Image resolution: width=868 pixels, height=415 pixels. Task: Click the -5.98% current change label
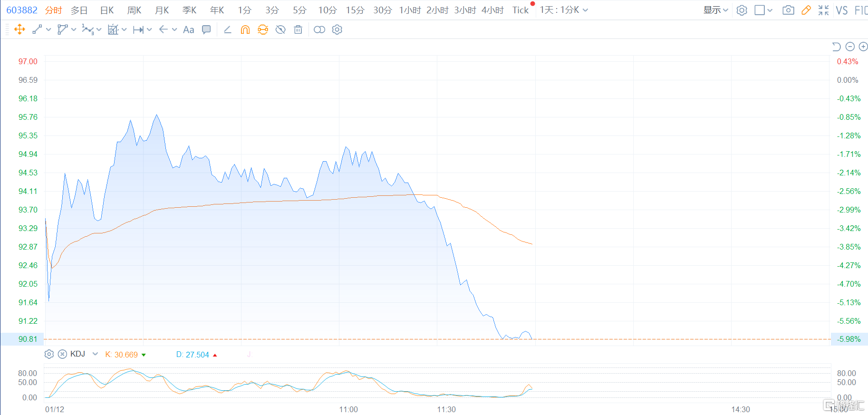pyautogui.click(x=849, y=339)
